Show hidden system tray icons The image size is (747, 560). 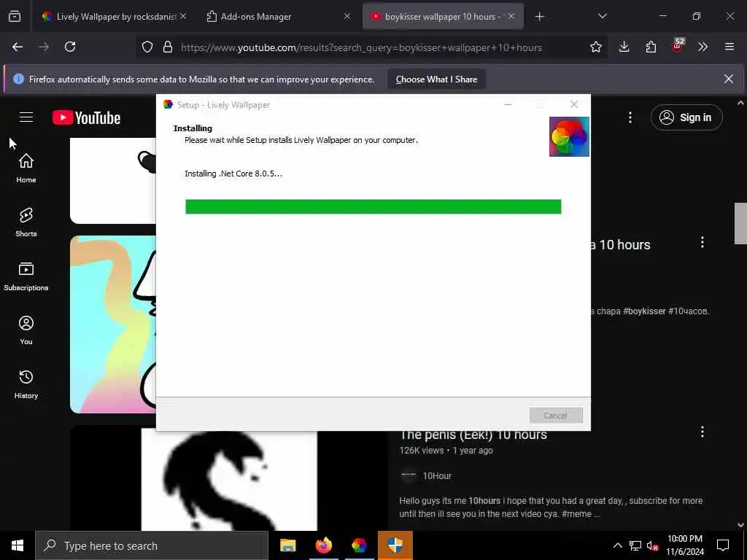click(617, 545)
